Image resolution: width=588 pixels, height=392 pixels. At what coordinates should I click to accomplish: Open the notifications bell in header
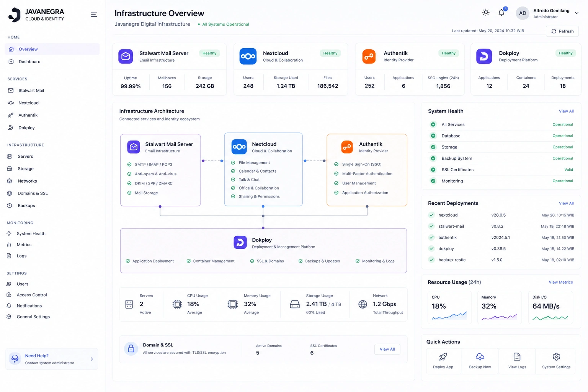click(x=501, y=13)
